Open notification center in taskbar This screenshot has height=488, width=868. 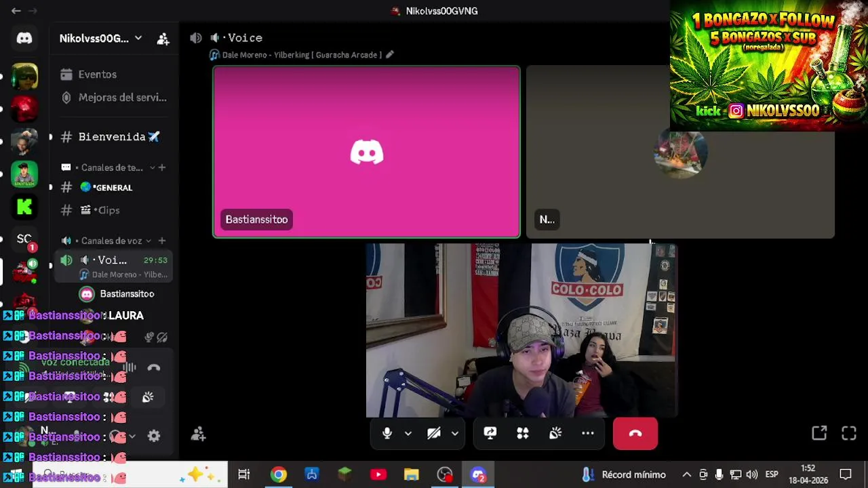click(x=846, y=474)
